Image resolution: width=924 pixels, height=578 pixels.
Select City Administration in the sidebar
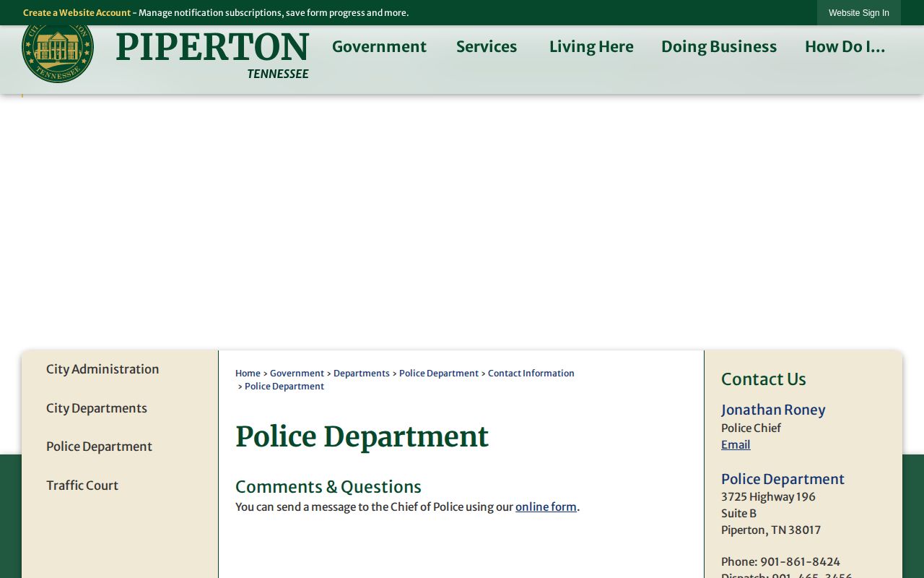(103, 369)
